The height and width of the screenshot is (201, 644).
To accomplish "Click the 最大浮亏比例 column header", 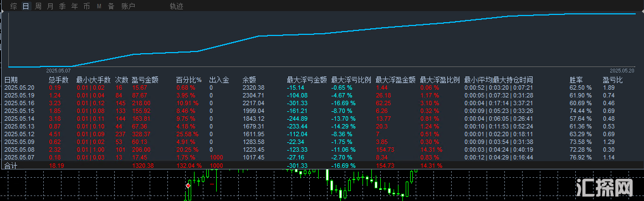I will [351, 80].
